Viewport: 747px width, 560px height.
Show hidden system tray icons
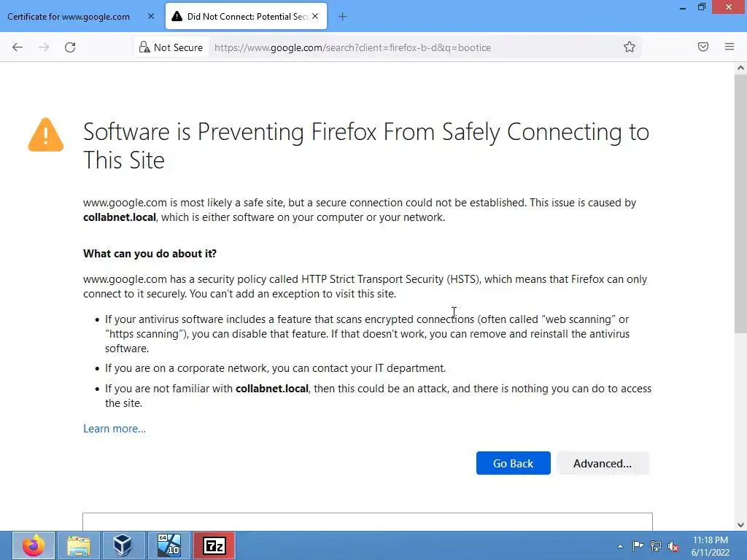(x=620, y=546)
